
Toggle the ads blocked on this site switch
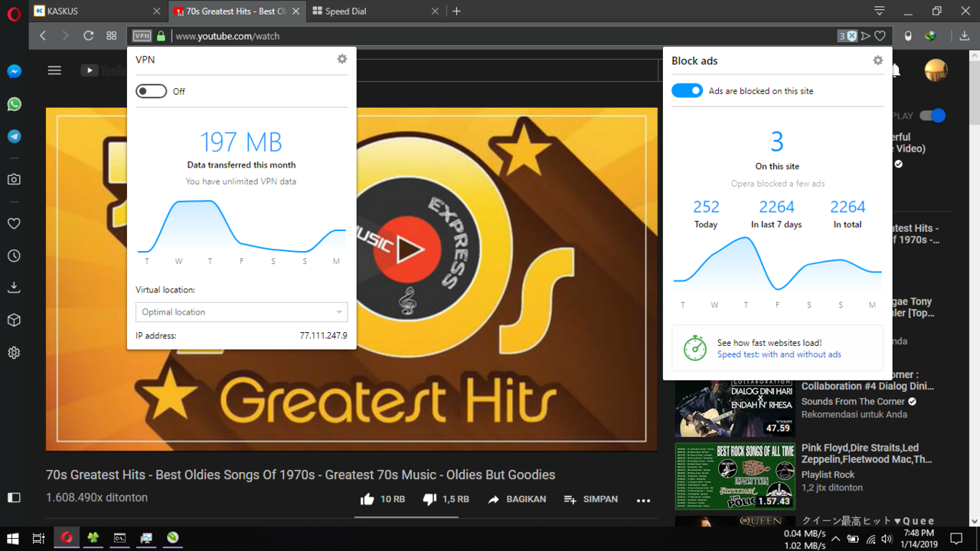687,90
